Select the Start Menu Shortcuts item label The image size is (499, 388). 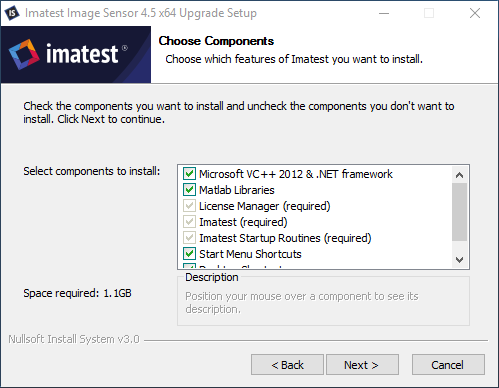250,254
